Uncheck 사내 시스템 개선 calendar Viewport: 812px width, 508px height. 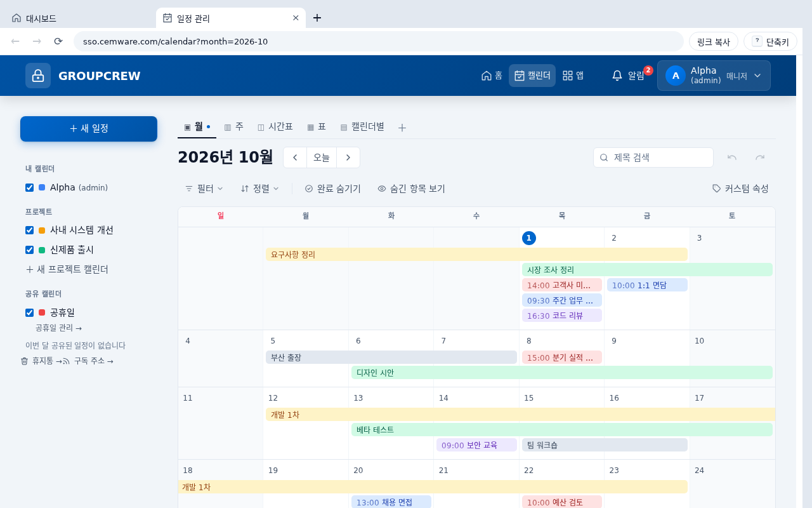click(x=29, y=230)
